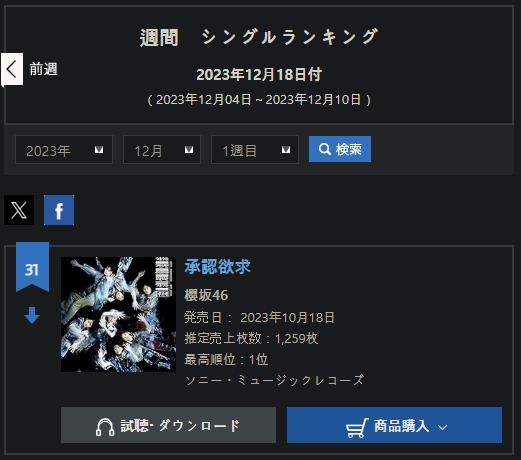Open the 承認欲求 song title link

point(217,267)
